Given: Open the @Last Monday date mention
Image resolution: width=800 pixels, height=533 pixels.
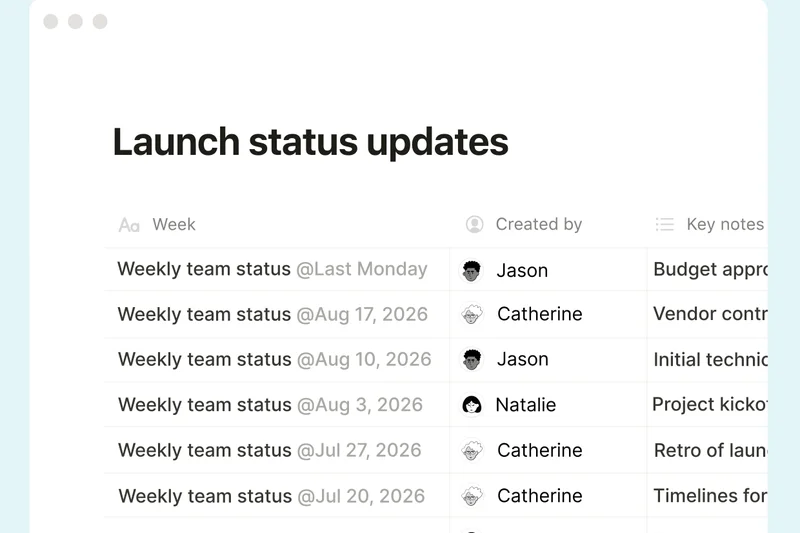Looking at the screenshot, I should pos(362,270).
